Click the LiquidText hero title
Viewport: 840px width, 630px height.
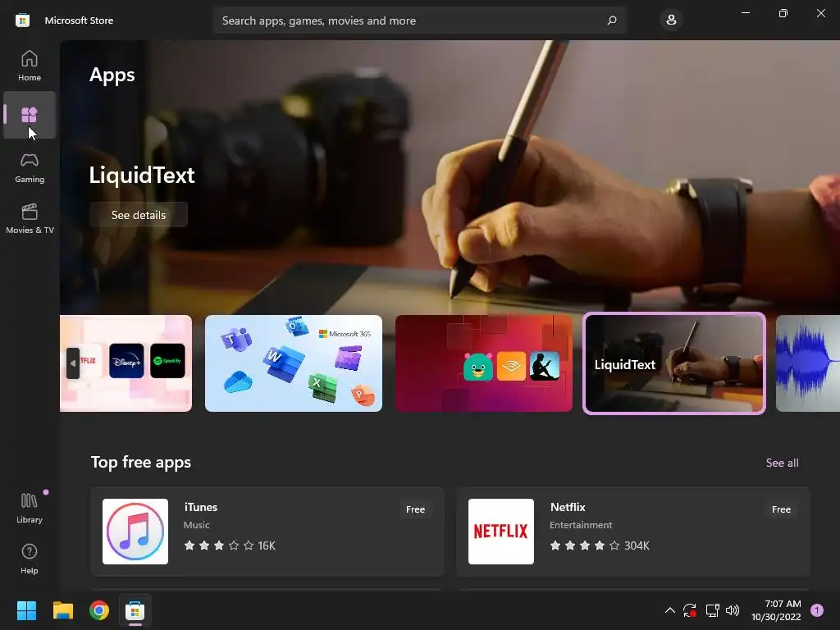coord(142,176)
